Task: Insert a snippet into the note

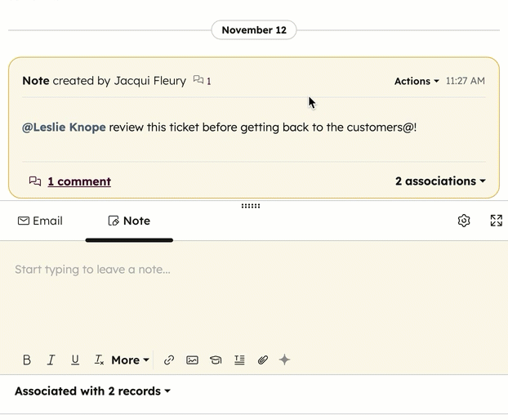Action: pos(239,360)
